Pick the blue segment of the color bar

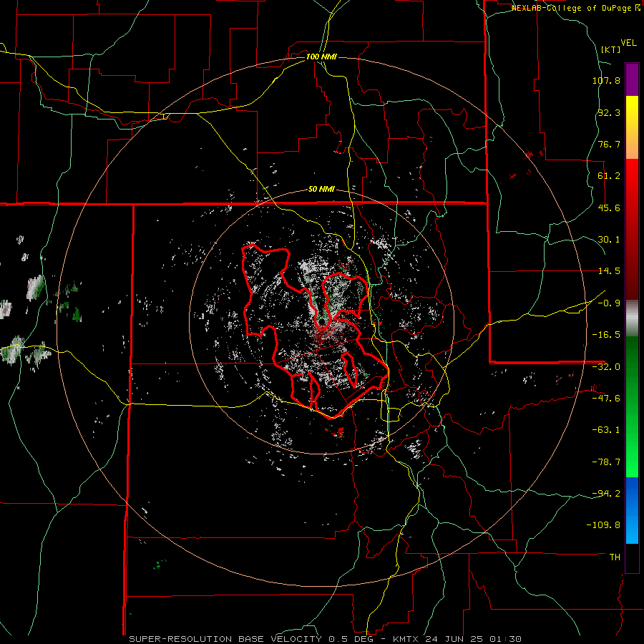pos(632,510)
